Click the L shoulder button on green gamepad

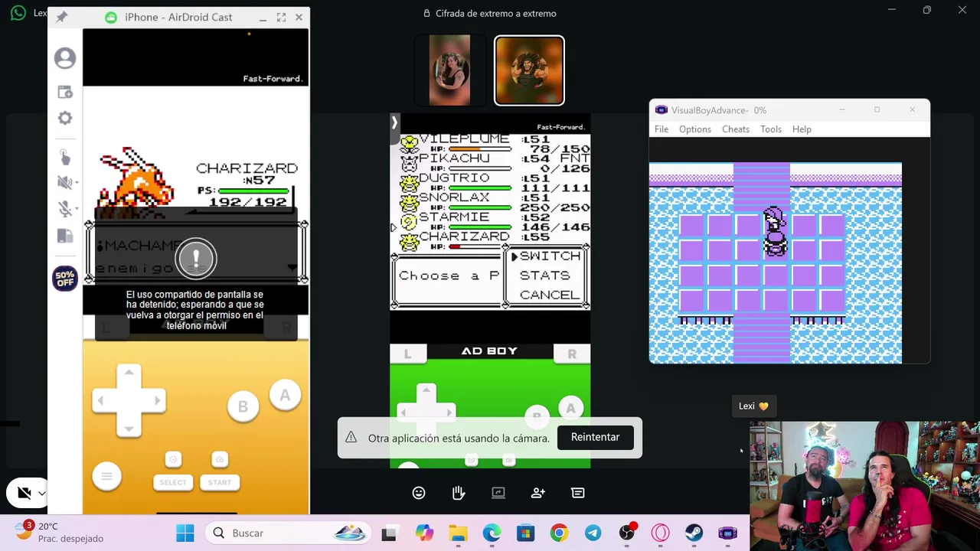pos(408,354)
